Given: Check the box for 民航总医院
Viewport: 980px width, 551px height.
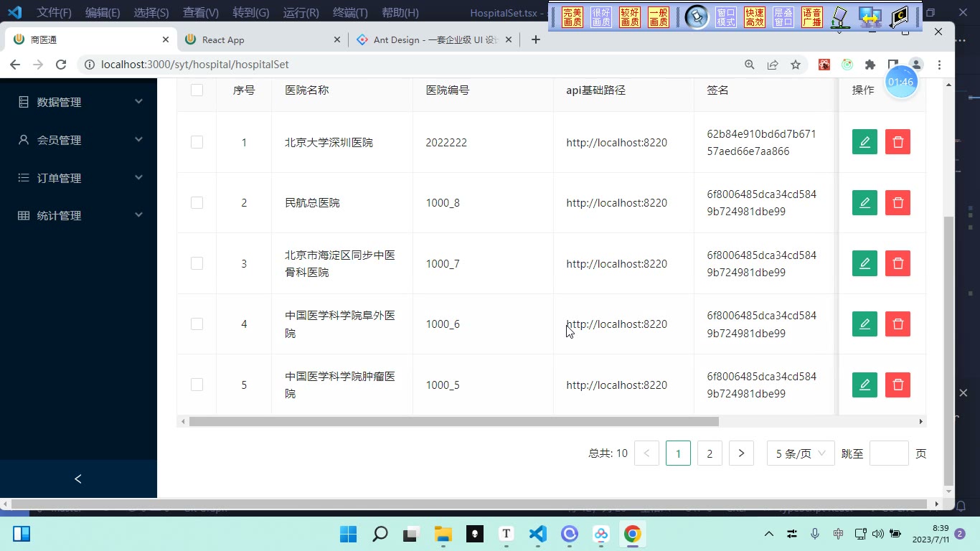Looking at the screenshot, I should click(x=197, y=203).
